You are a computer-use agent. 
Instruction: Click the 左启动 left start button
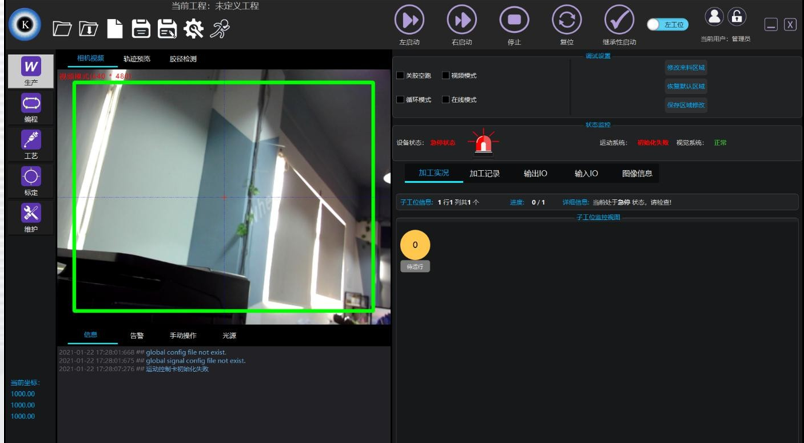409,20
